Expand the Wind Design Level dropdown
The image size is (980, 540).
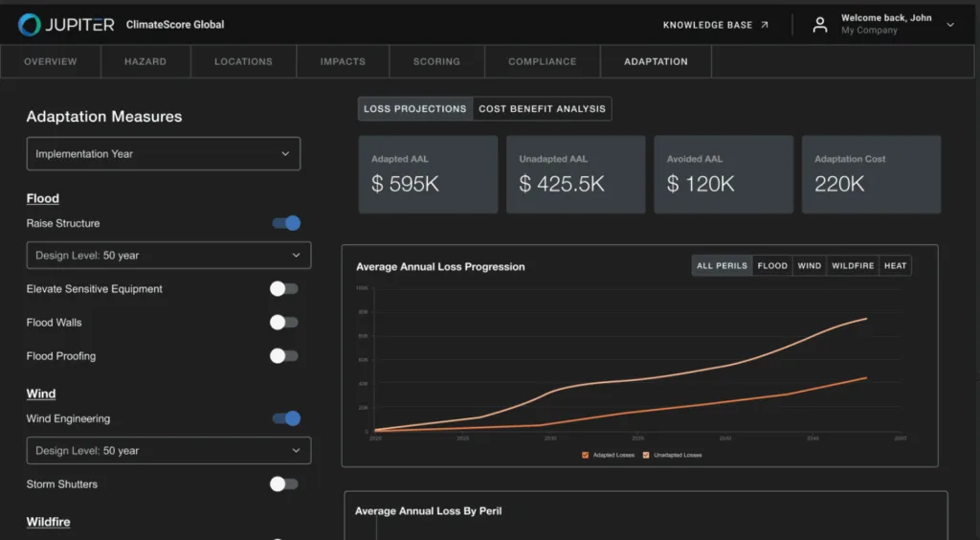[168, 451]
